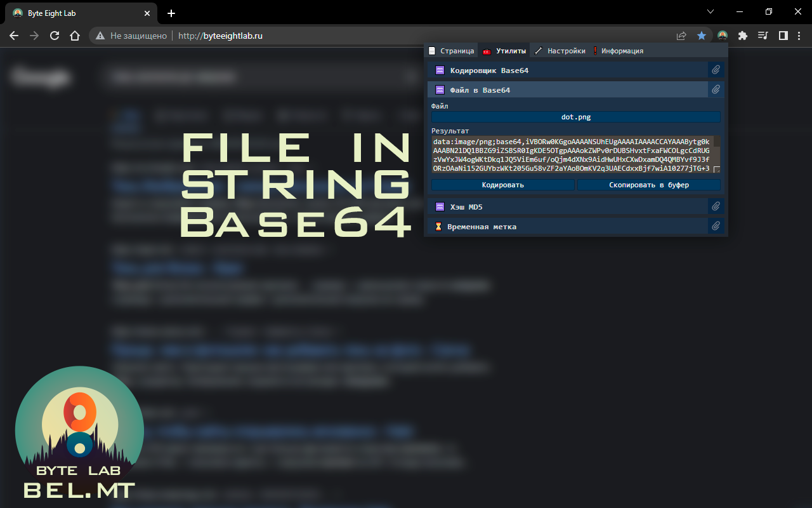Click the Byte Eight Lab extension icon
The image size is (812, 508).
[722, 36]
